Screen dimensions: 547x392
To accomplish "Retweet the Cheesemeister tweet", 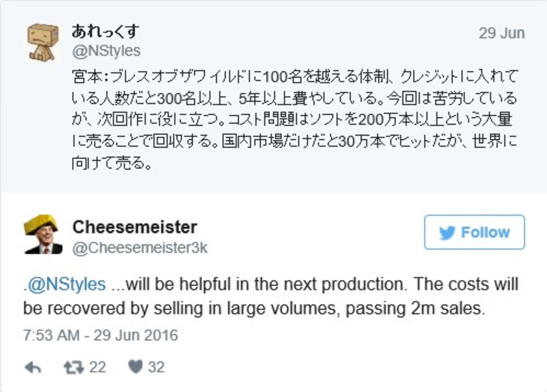I will (x=74, y=367).
